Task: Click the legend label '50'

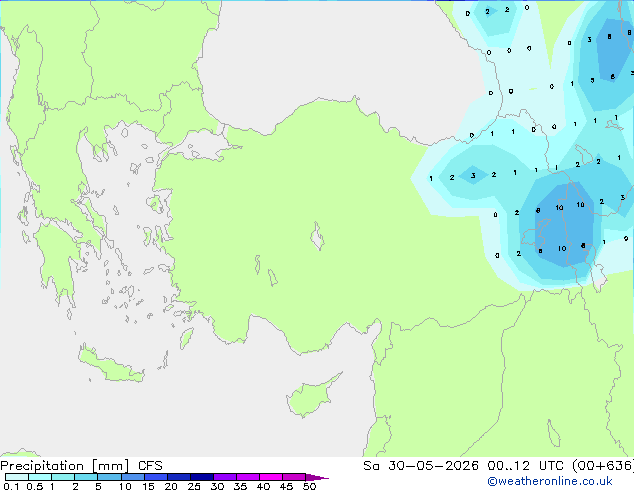Action: [309, 486]
